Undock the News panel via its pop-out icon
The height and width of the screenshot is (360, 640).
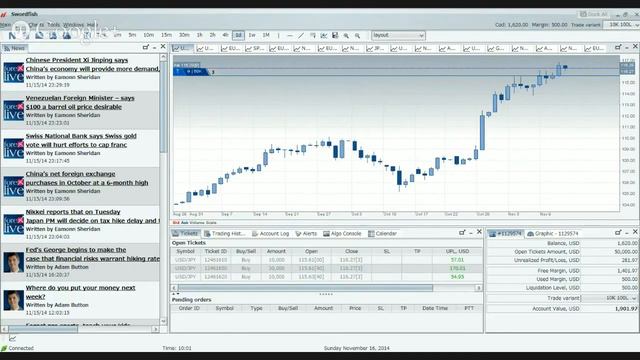(x=146, y=47)
